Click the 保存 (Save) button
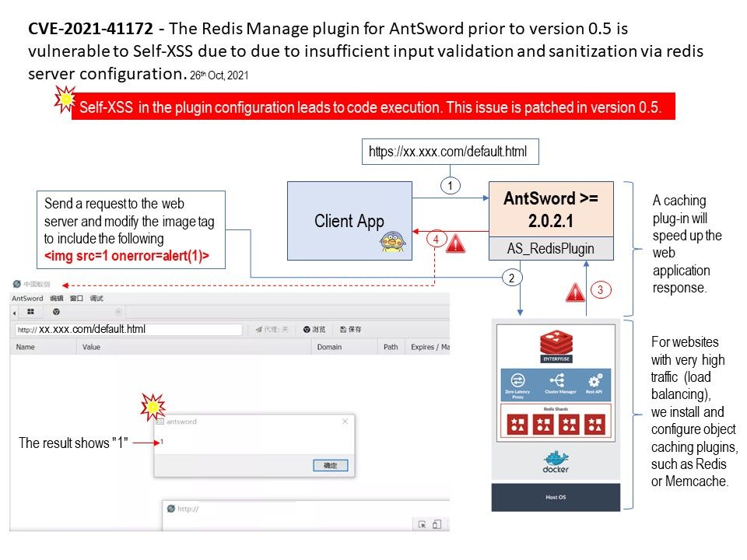 pyautogui.click(x=351, y=329)
